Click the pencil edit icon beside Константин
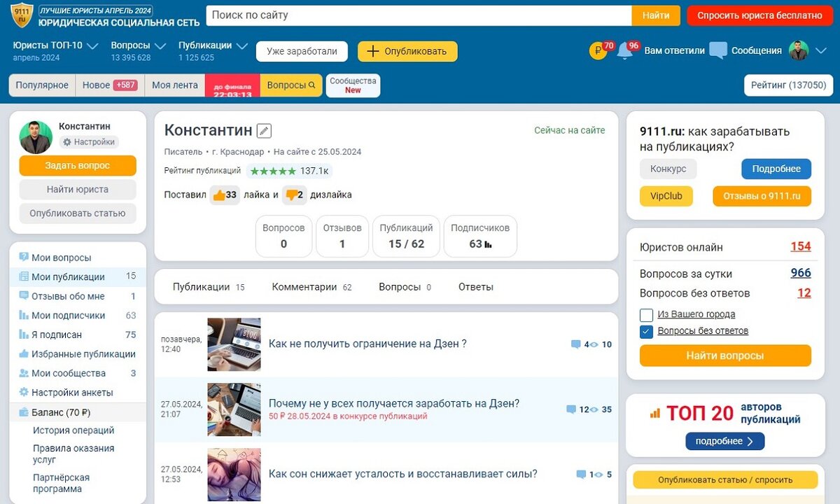840x504 pixels. coord(264,130)
